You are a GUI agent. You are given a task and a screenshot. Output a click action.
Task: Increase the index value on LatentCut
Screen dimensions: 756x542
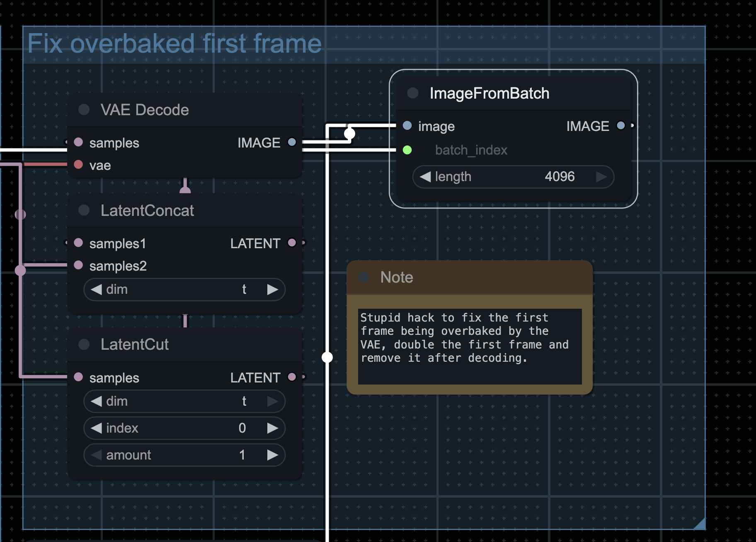[272, 428]
